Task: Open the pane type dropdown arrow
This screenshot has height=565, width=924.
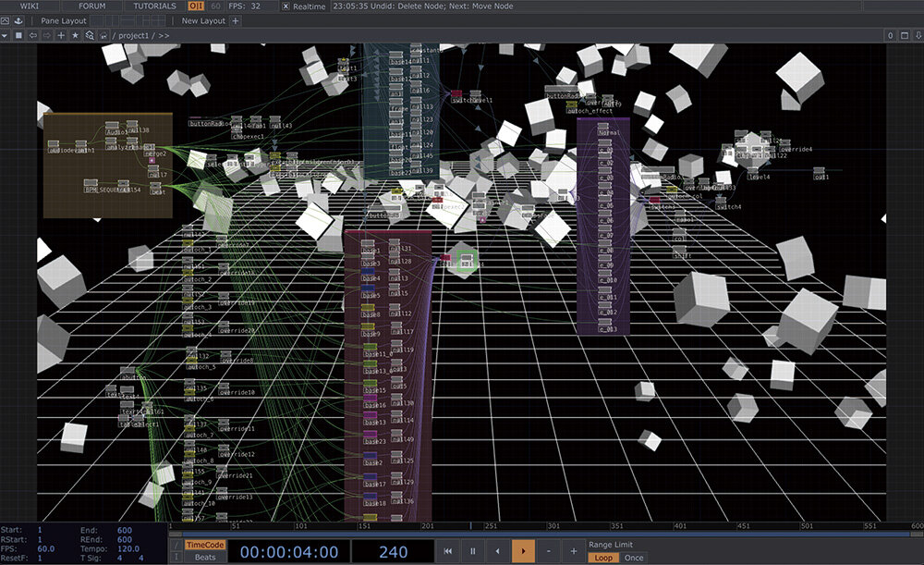Action: 6,35
